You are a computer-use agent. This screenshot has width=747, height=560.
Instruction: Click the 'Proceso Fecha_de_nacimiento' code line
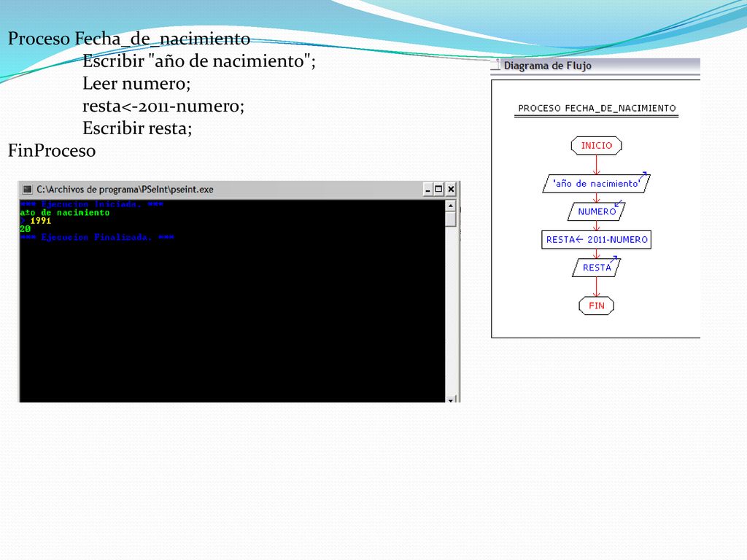coord(129,39)
